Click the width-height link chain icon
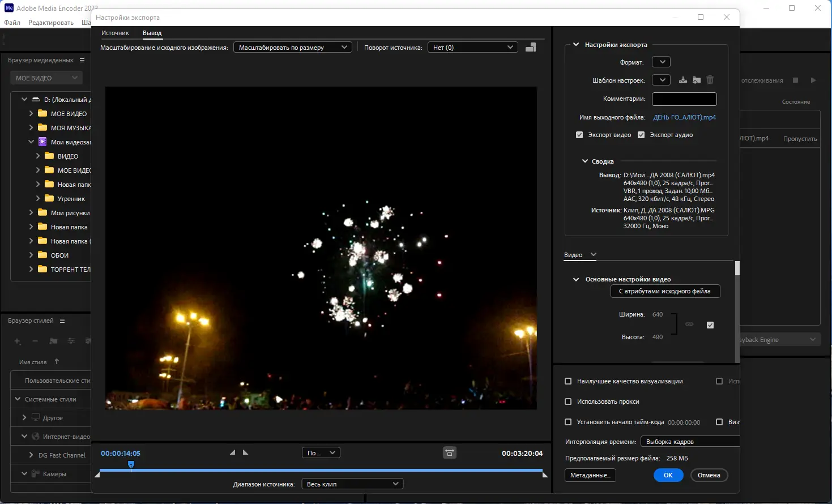This screenshot has height=504, width=832. tap(689, 324)
